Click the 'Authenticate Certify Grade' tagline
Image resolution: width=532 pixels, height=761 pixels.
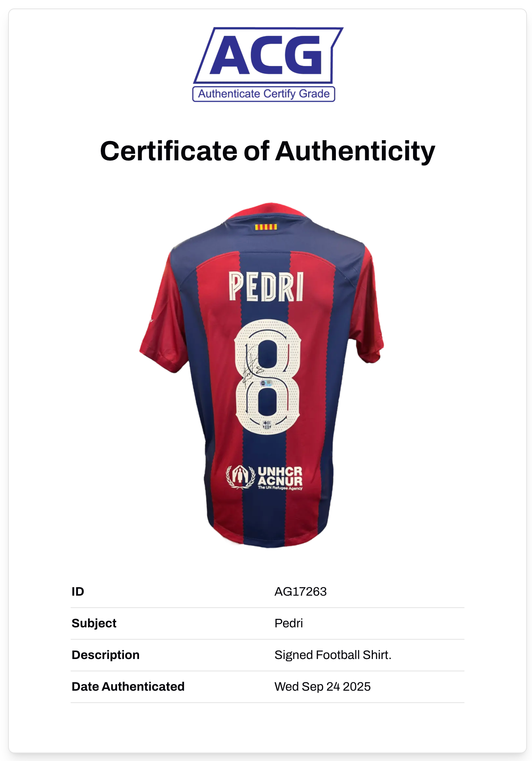(x=264, y=94)
